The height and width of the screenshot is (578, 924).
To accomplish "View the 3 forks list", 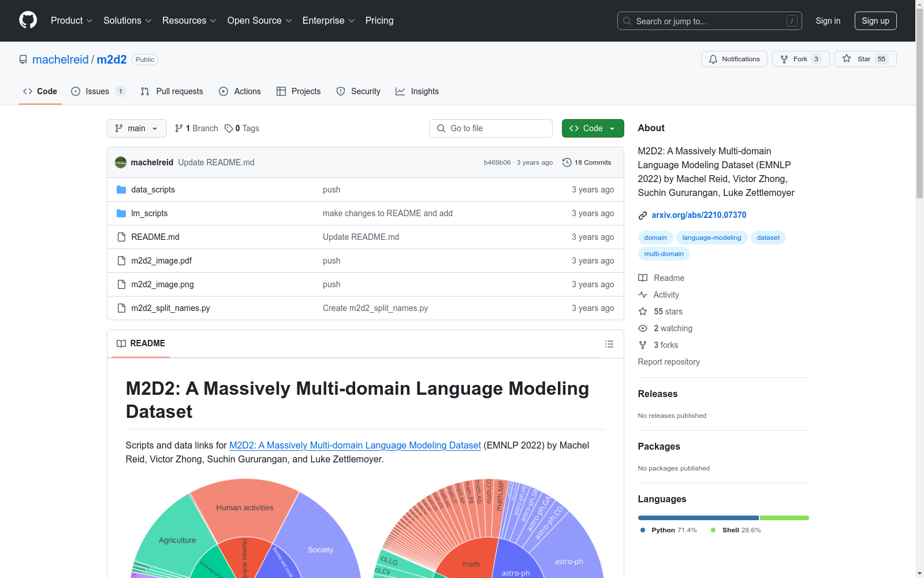I will (659, 345).
